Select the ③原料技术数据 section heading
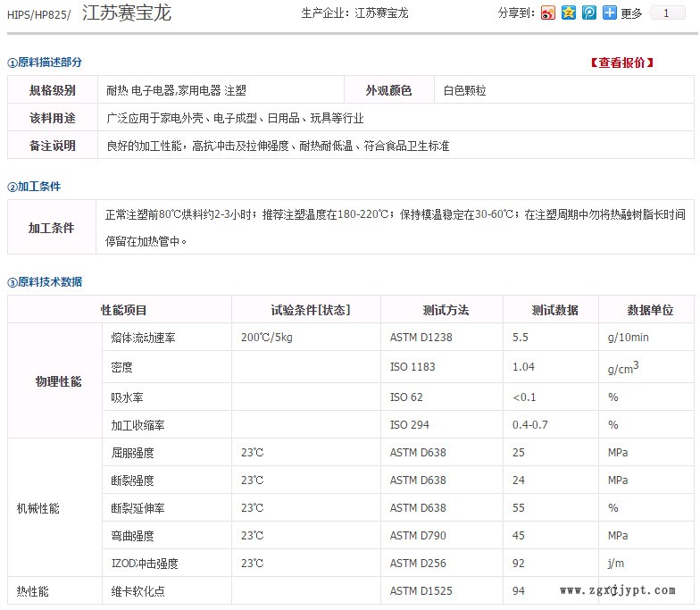Screen dimensions: 700x610 45,282
